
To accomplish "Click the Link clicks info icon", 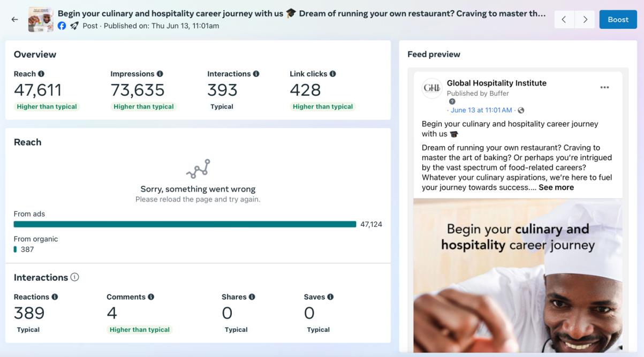I will click(x=333, y=74).
